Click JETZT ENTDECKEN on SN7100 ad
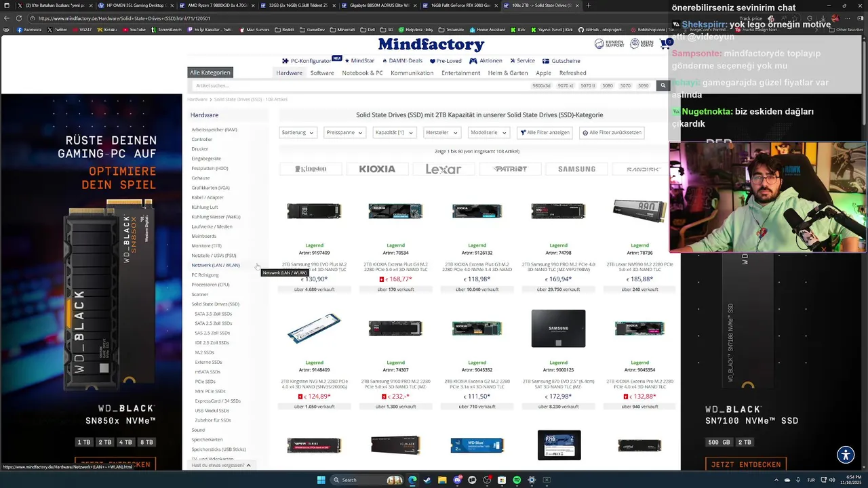This screenshot has width=868, height=488. 746,464
